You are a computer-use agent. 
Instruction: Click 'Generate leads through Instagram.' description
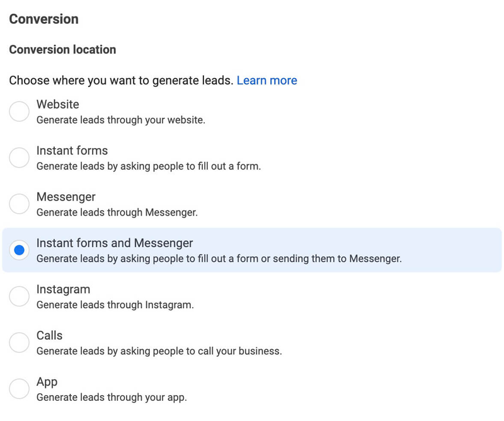[x=115, y=305]
